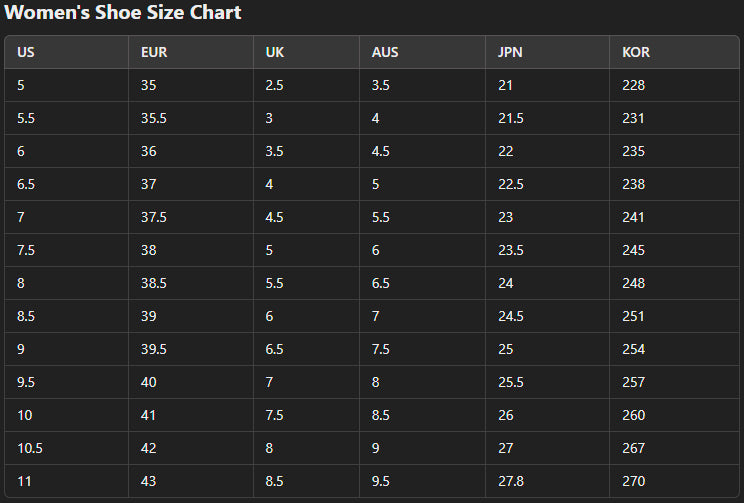744x503 pixels.
Task: Click the Women's Shoe Size Chart title
Action: point(121,13)
